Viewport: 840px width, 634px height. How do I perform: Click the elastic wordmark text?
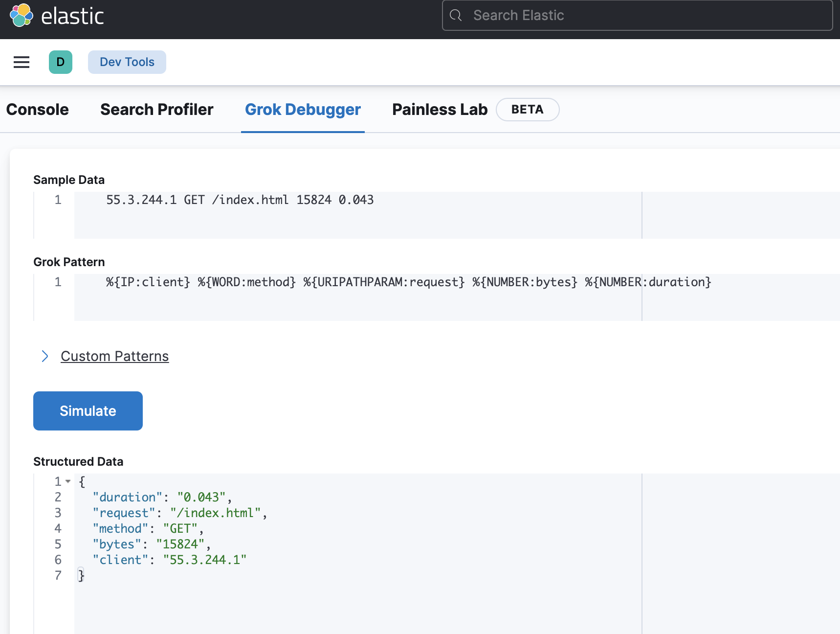point(72,16)
